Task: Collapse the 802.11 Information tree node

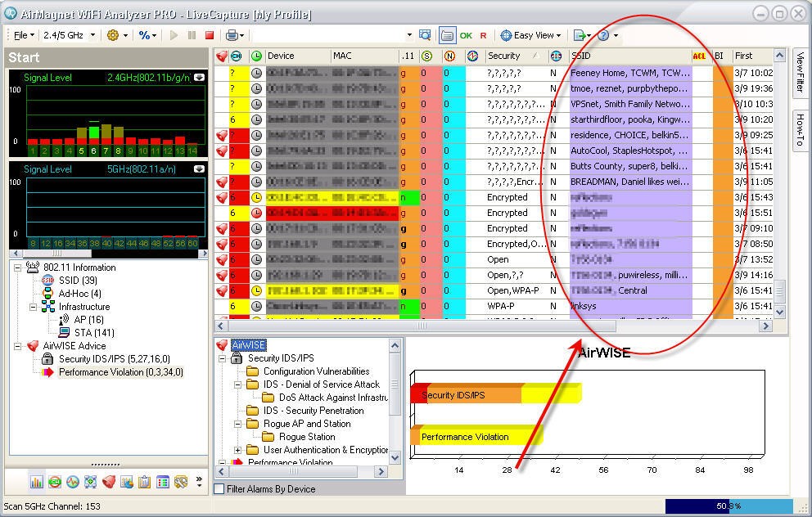Action: [18, 267]
